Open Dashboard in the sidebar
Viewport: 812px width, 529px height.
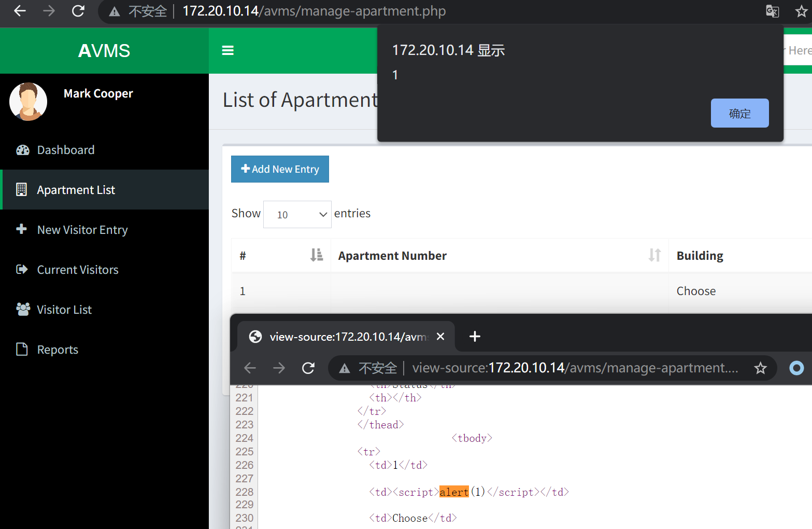pyautogui.click(x=104, y=150)
